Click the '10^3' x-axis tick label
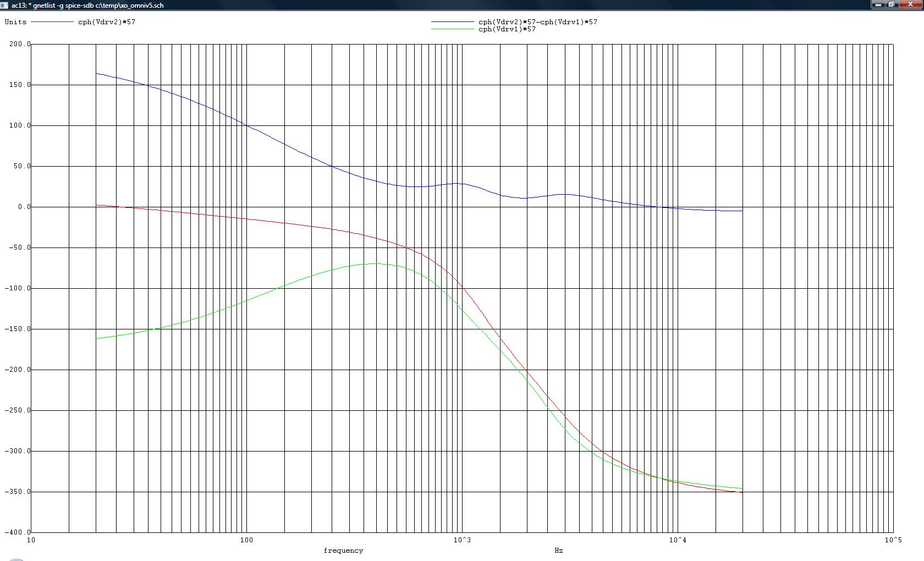924x561 pixels. (462, 540)
